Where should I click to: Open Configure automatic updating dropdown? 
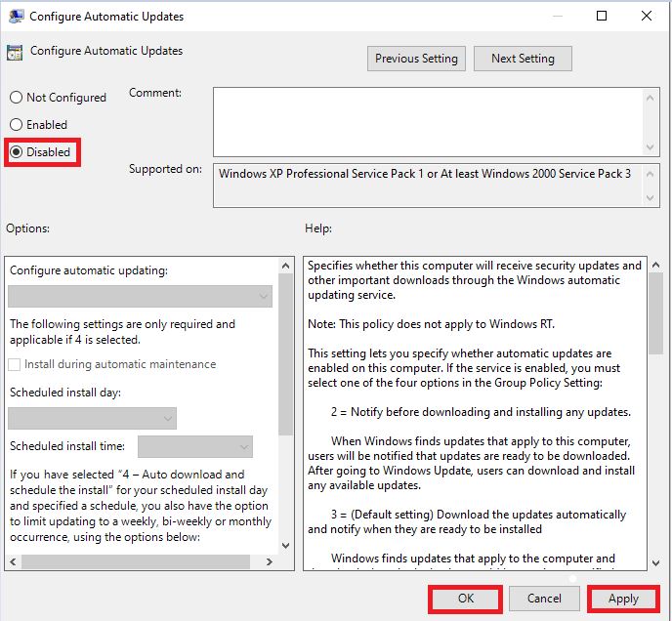(x=140, y=296)
